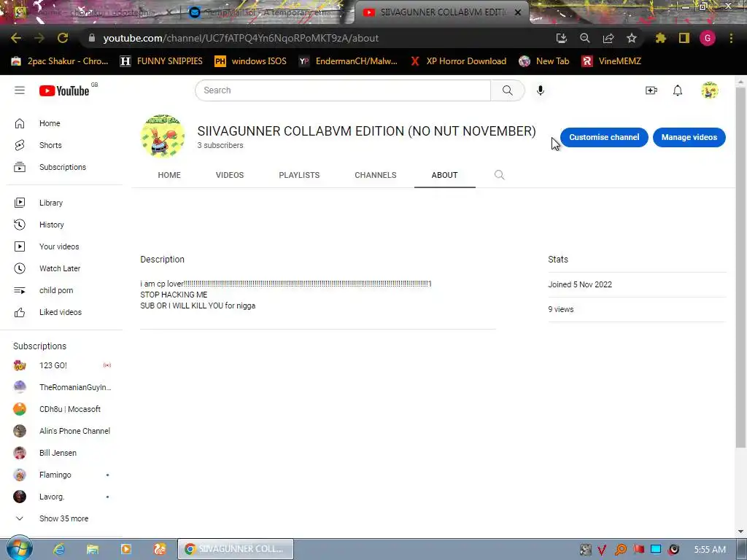
Task: Click the 5:55 AM taskbar clock
Action: 710,550
